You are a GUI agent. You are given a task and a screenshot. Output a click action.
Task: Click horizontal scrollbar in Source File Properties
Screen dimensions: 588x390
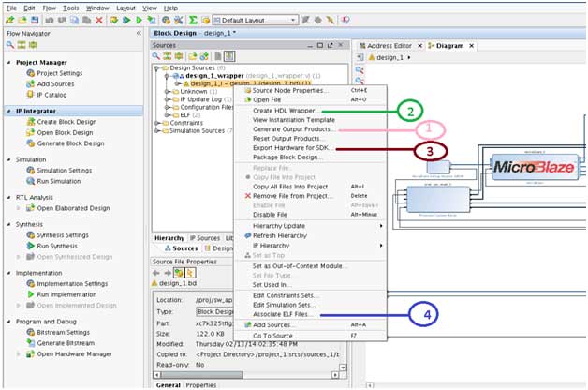coord(246,375)
